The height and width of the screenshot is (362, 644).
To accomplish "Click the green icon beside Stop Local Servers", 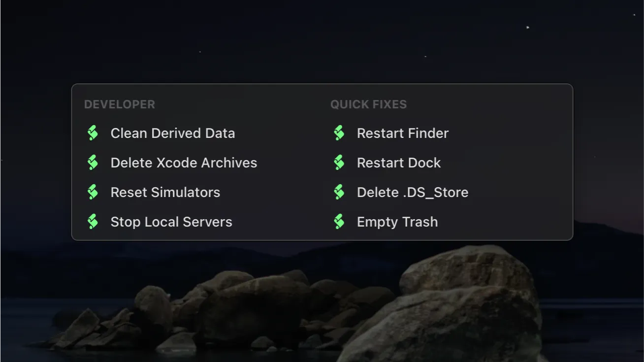I will [93, 221].
